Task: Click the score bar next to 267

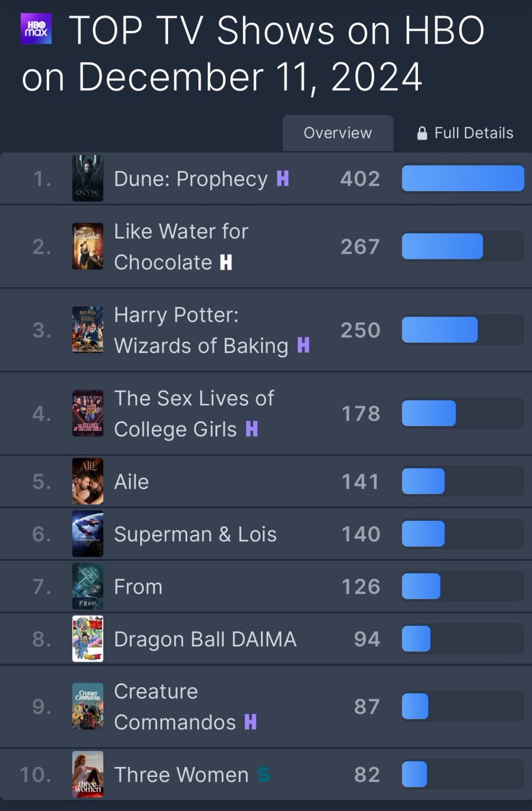Action: 463,246
